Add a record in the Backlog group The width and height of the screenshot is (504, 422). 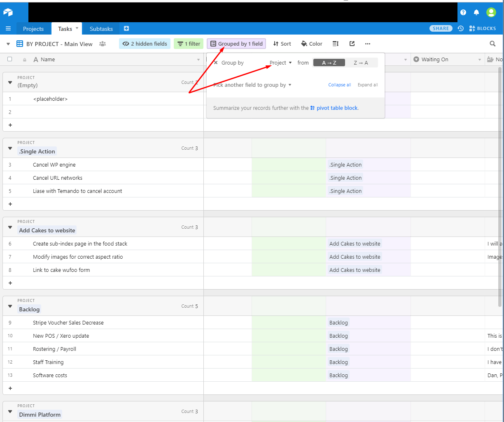point(10,388)
